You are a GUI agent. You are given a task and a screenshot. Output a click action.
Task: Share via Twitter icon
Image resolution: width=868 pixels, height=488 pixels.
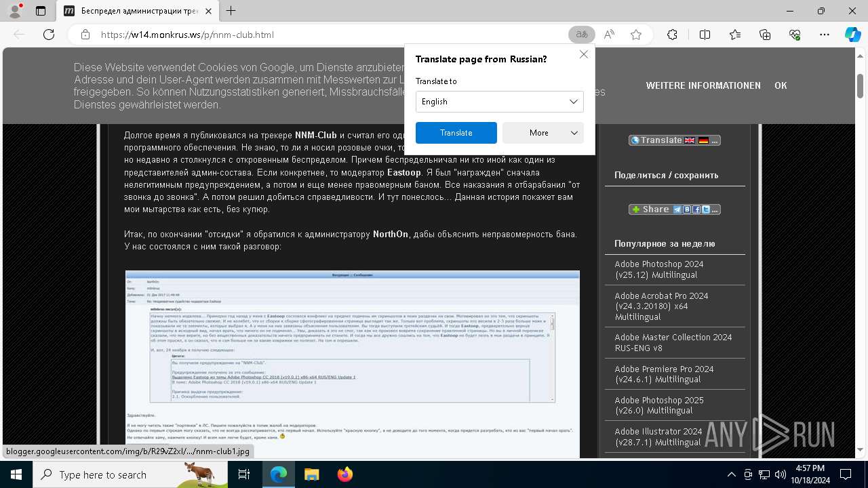click(x=706, y=209)
